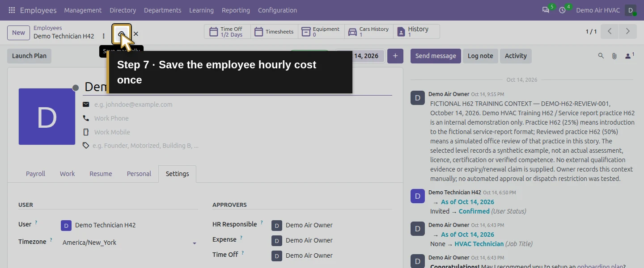Switch to the Payroll tab
The width and height of the screenshot is (644, 268).
tap(35, 174)
